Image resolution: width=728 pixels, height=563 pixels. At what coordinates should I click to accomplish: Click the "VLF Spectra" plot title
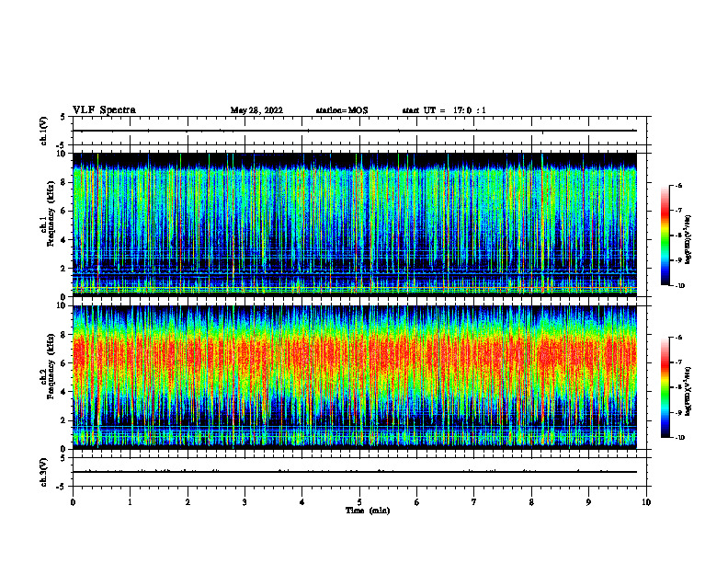[x=104, y=110]
